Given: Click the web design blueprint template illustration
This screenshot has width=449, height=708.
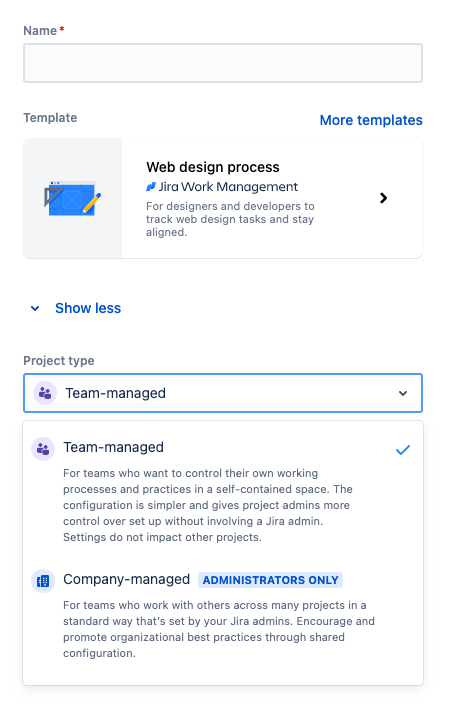Looking at the screenshot, I should [72, 198].
